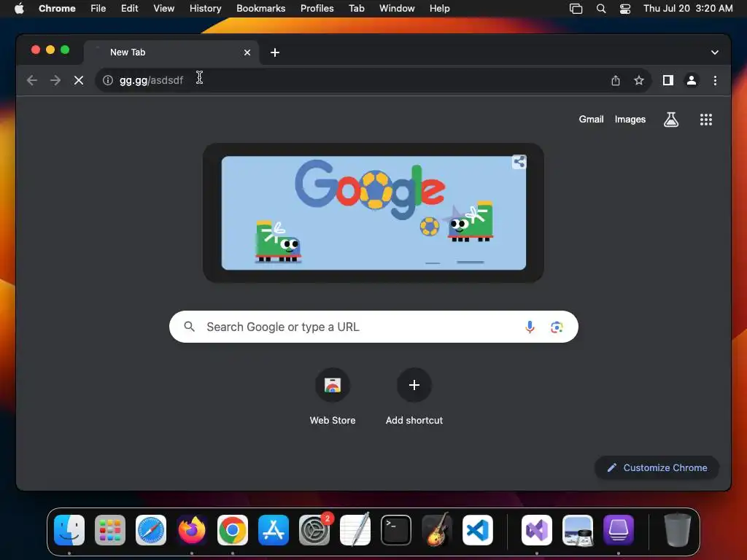The image size is (747, 560).
Task: Expand the tab search chevron
Action: pos(715,52)
